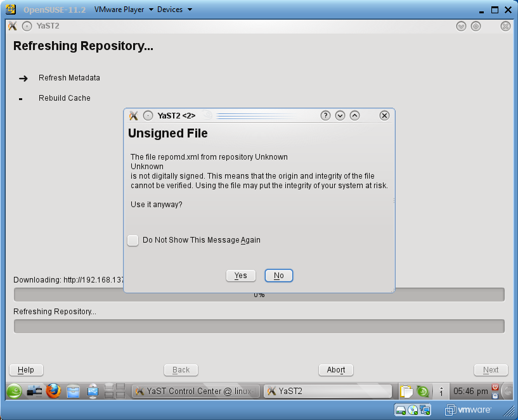Click the VMware network adapter status icon
The width and height of the screenshot is (518, 420).
(425, 410)
